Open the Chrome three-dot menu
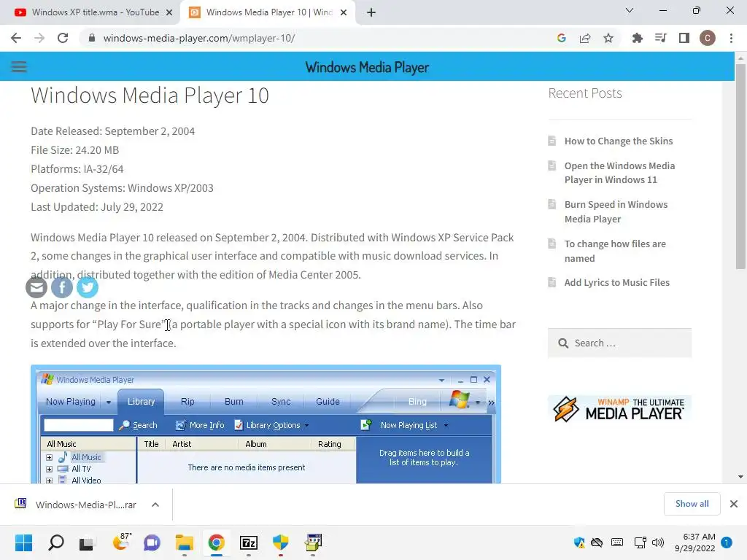The image size is (747, 560). pos(731,38)
